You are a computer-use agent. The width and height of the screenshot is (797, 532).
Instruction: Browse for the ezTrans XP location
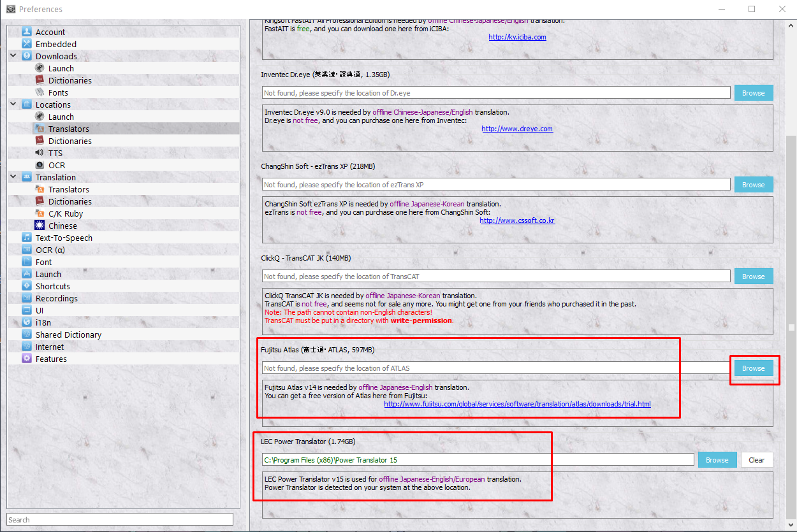click(753, 185)
